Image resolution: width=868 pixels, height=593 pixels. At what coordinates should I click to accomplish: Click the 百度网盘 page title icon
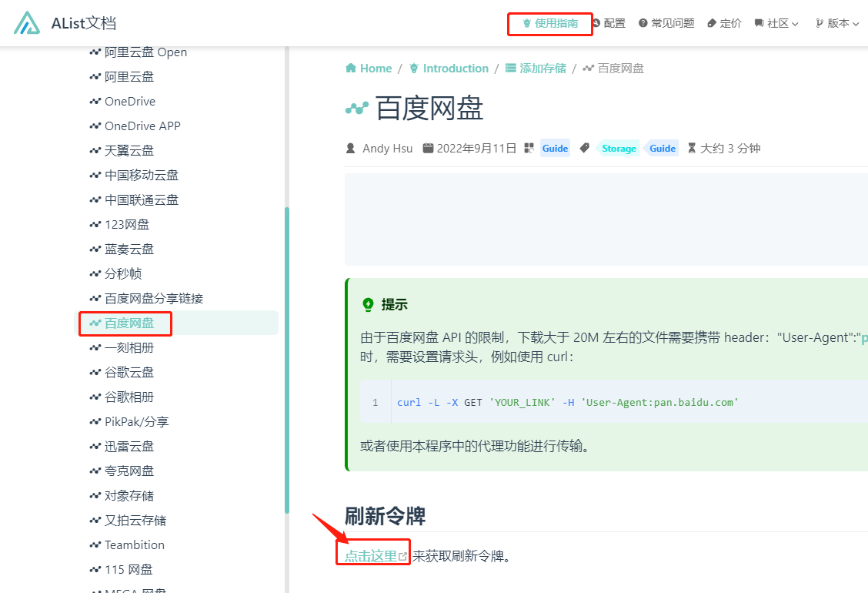click(356, 109)
